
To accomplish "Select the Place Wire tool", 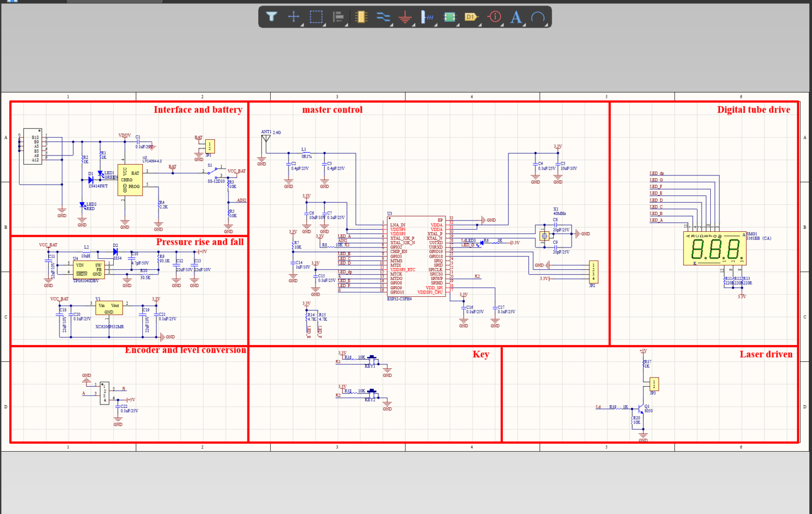I will tap(383, 17).
